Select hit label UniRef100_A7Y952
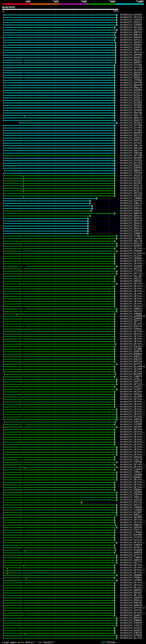The image size is (146, 644). (131, 108)
